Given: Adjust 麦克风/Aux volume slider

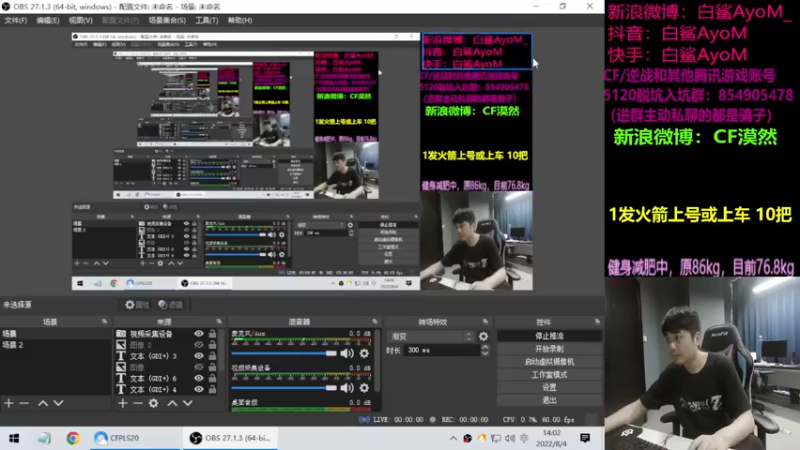Looking at the screenshot, I should tap(284, 353).
